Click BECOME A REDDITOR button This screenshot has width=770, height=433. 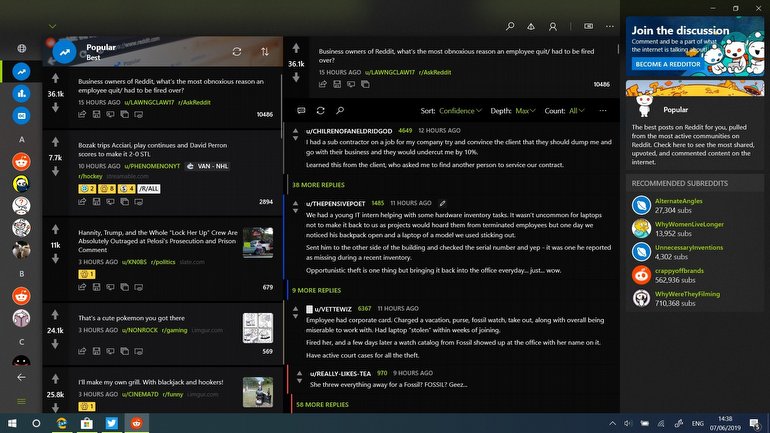(x=668, y=64)
